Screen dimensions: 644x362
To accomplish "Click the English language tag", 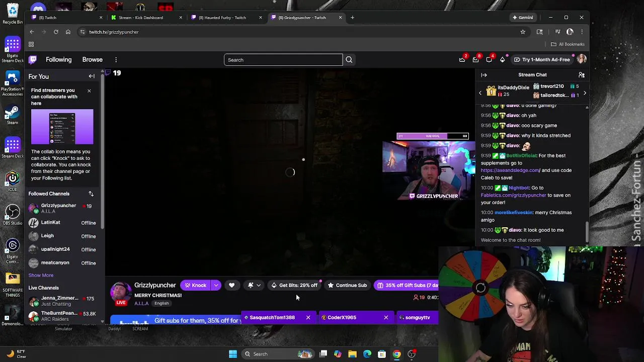I will 162,303.
